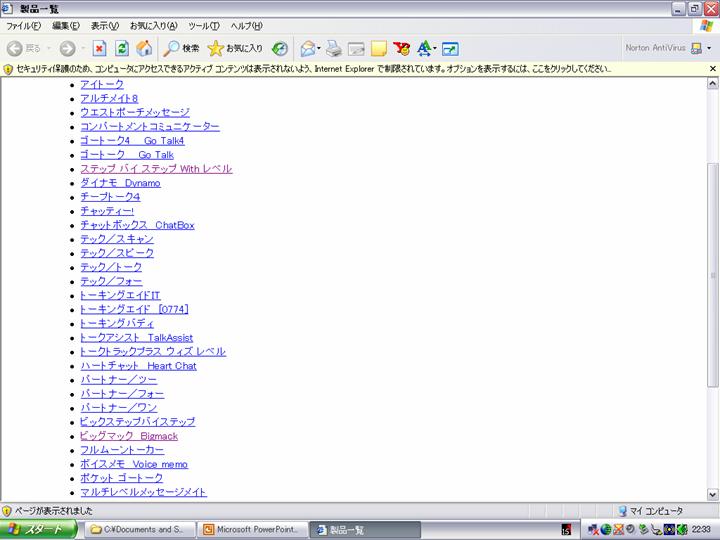Open the Search (検索) magnifier button
Viewport: 720px width, 540px height.
click(181, 48)
